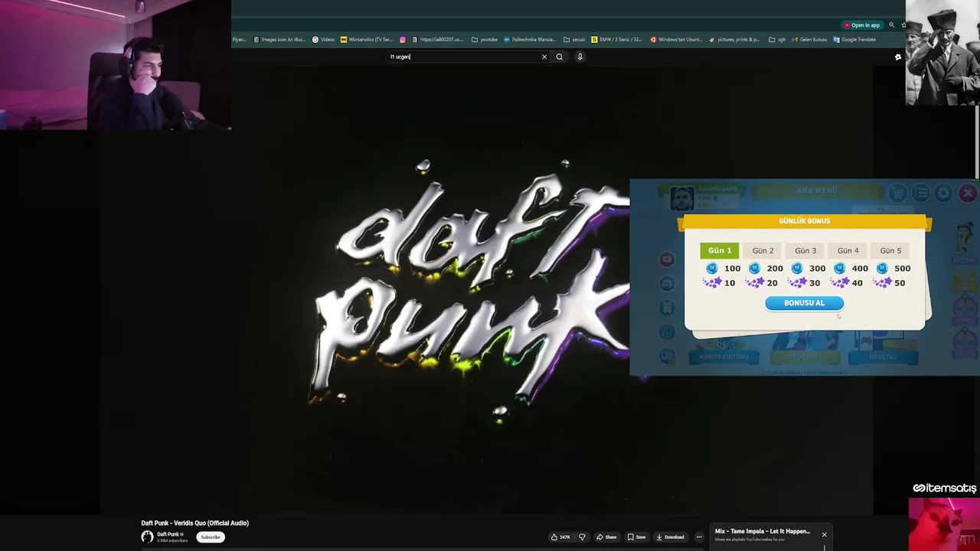Open the Daft Punk channel name link
Viewport: 980px width, 551px height.
tap(168, 534)
